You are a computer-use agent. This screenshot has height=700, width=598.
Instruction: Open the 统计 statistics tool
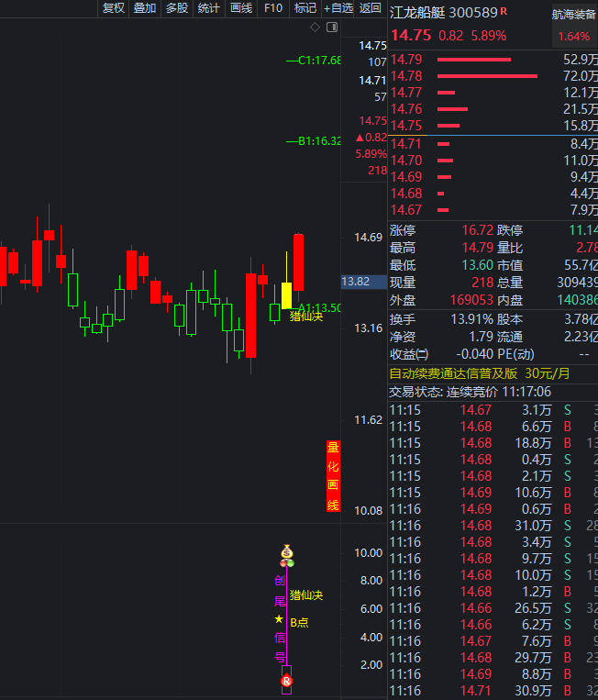coord(209,8)
